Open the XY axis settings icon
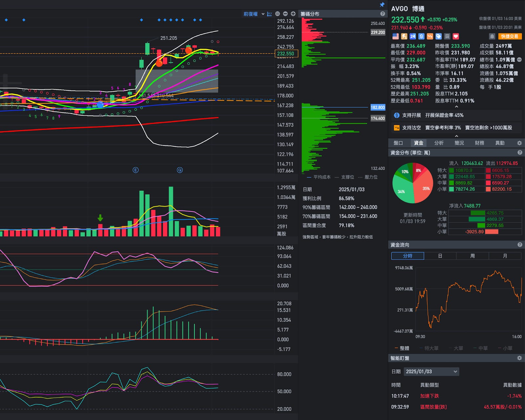The height and width of the screenshot is (420, 525). pyautogui.click(x=269, y=14)
